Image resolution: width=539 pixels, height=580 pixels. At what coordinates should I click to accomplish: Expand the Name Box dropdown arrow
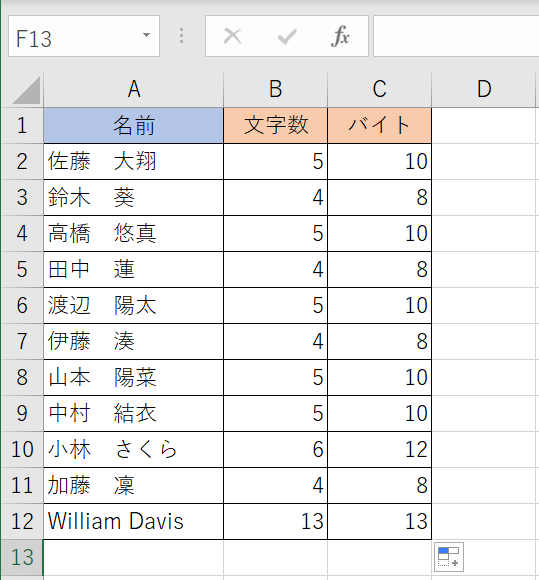pyautogui.click(x=146, y=35)
